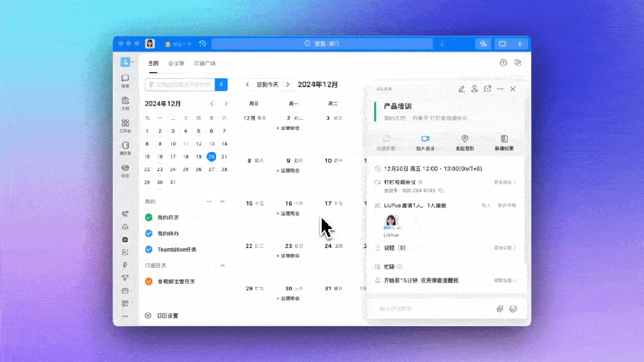Open the 运营周会 event on the 16th
The image size is (644, 362).
pos(289,214)
